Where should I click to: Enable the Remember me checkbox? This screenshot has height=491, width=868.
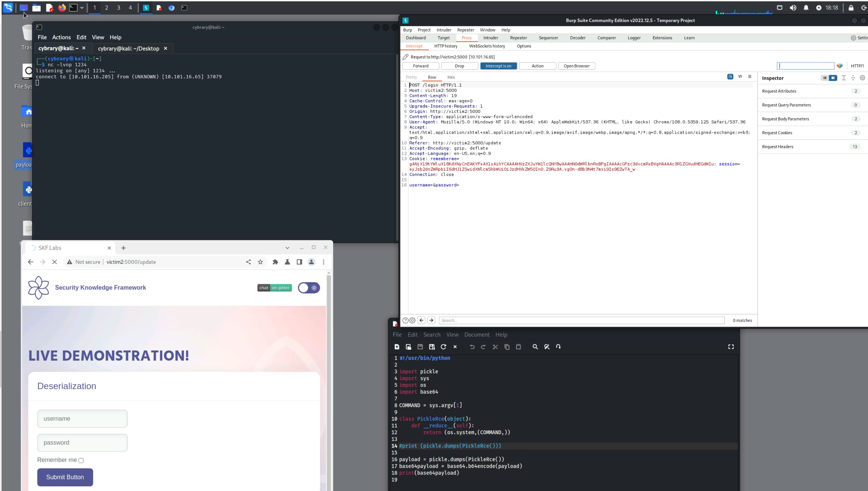81,460
